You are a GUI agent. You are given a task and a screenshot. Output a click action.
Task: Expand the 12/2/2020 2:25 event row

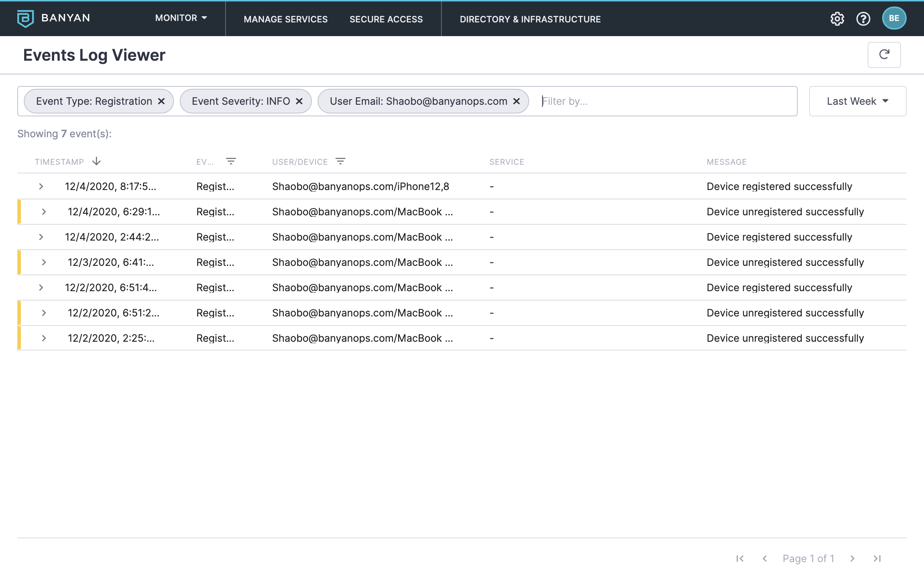click(44, 338)
